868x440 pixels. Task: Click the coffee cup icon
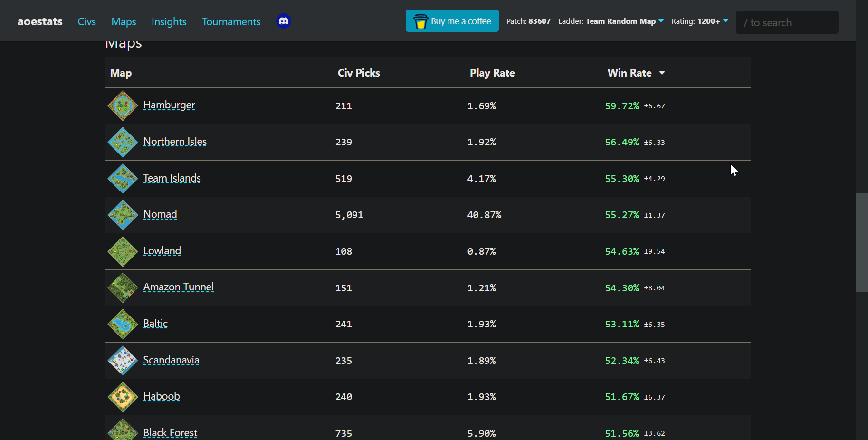(x=420, y=21)
